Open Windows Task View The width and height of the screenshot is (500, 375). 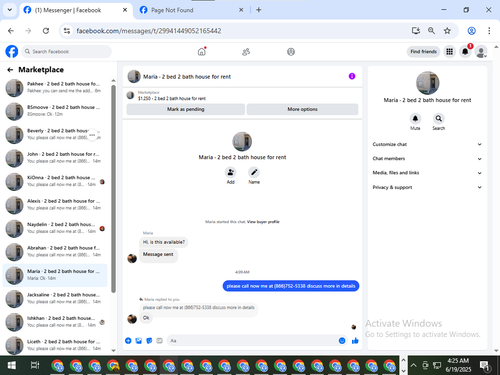click(35, 365)
